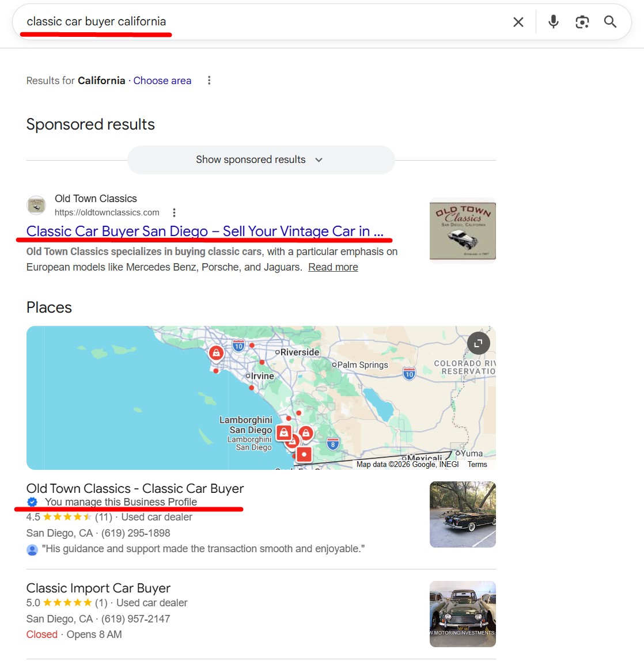This screenshot has width=644, height=661.
Task: Open Old Town Classics logo thumbnail
Action: [x=463, y=229]
